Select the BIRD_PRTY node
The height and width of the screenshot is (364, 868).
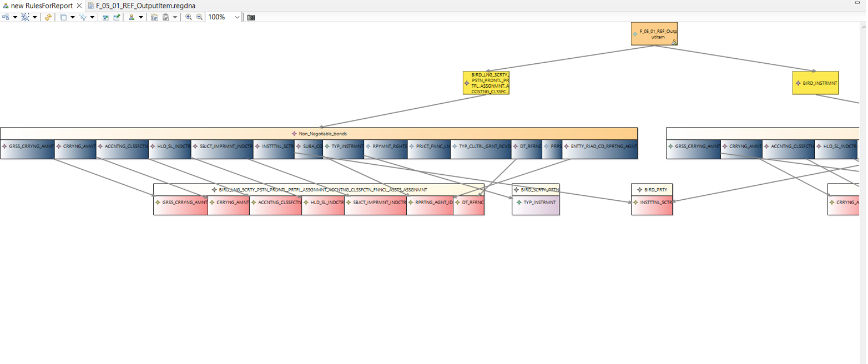[x=653, y=189]
